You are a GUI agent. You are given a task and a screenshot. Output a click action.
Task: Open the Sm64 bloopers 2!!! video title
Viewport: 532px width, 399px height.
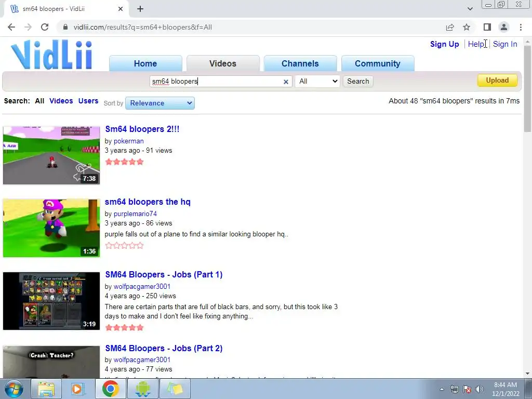pyautogui.click(x=142, y=129)
